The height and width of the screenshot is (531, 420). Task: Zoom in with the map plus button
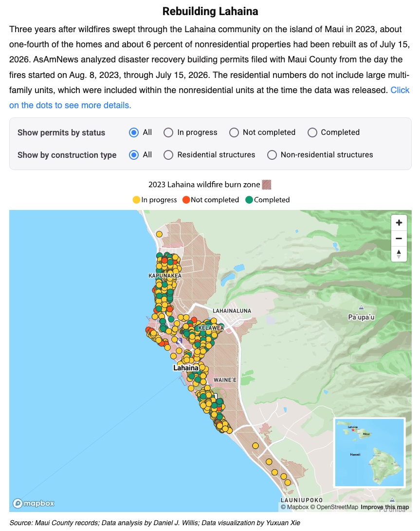click(x=399, y=223)
